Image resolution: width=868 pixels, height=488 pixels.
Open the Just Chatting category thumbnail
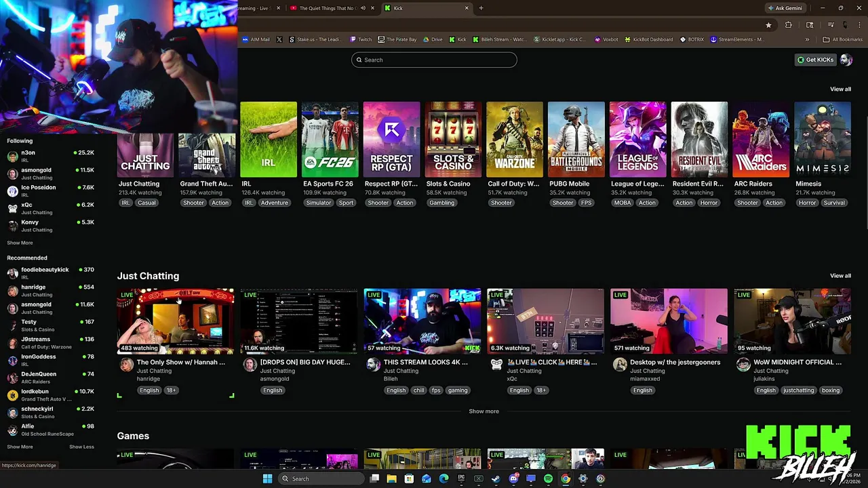(x=145, y=155)
